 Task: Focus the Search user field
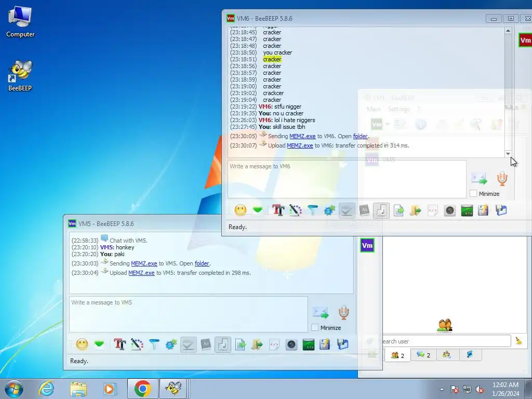click(446, 341)
